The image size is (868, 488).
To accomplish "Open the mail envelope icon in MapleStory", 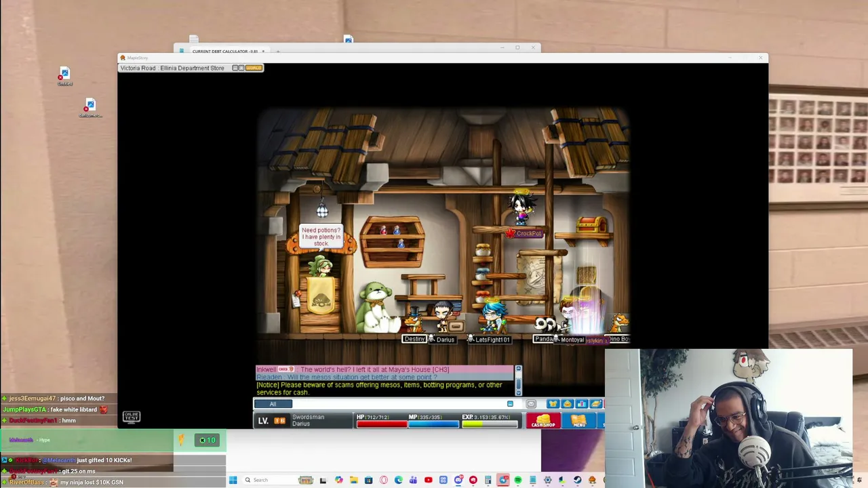I will tap(531, 404).
